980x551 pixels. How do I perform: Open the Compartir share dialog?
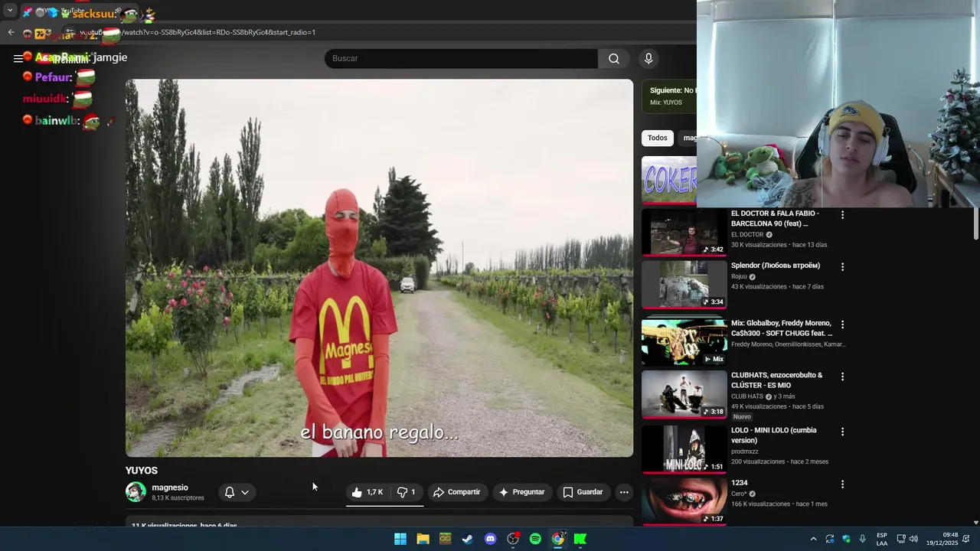click(456, 492)
